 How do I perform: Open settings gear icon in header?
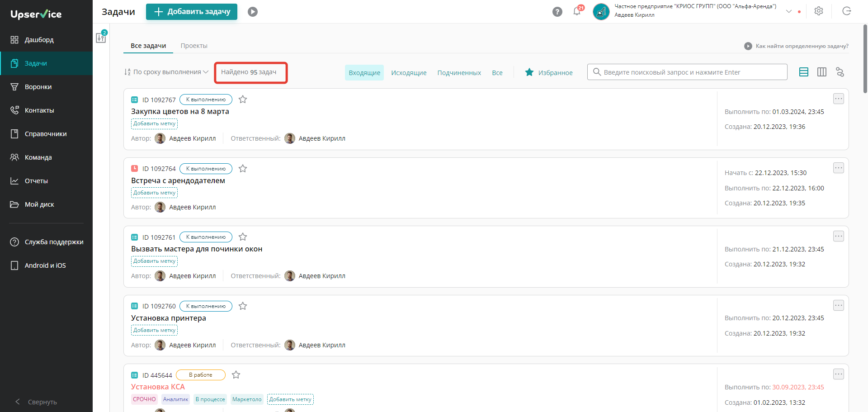[x=819, y=11]
